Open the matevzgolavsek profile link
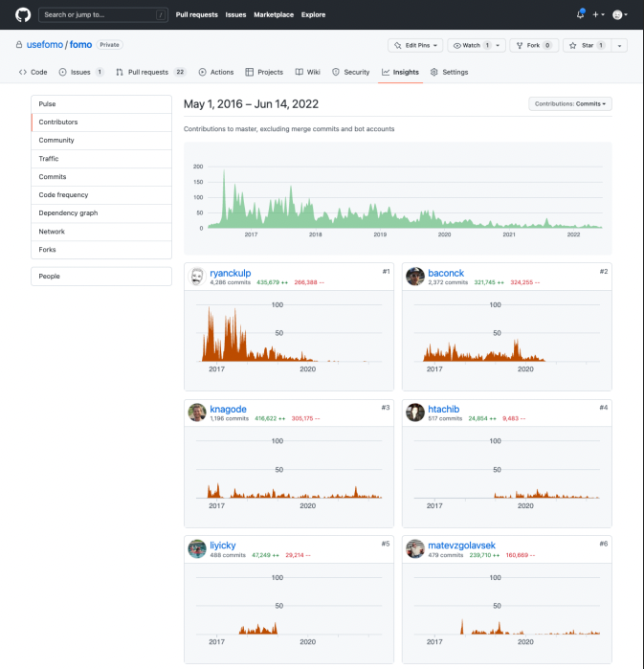Image resolution: width=644 pixels, height=669 pixels. 461,546
